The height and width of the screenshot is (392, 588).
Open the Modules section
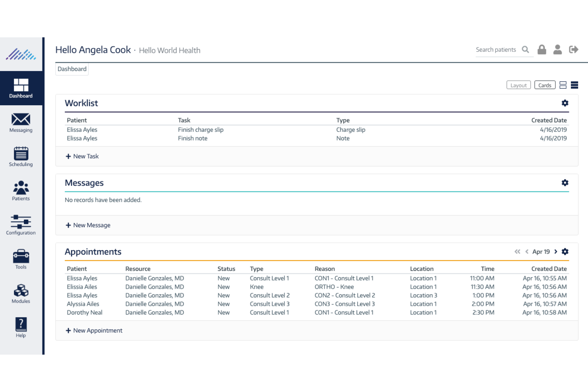tap(20, 293)
